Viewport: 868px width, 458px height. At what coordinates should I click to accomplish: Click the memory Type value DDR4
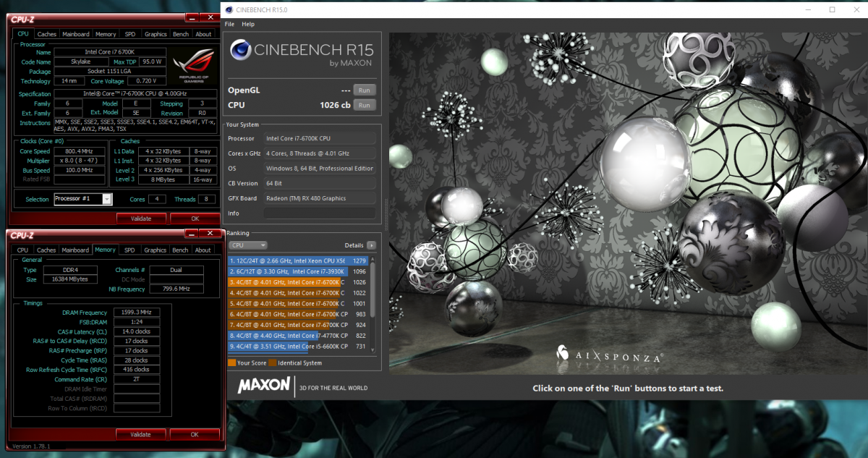71,269
